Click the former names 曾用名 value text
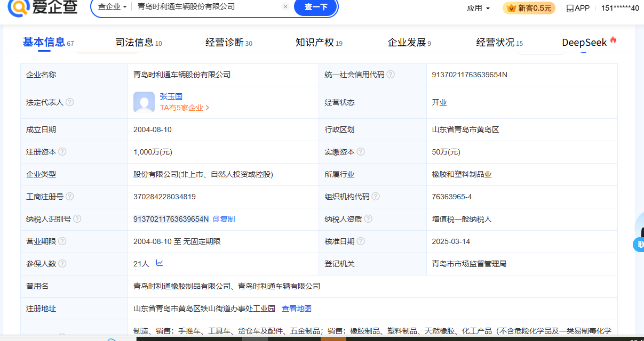644x341 pixels. [227, 286]
